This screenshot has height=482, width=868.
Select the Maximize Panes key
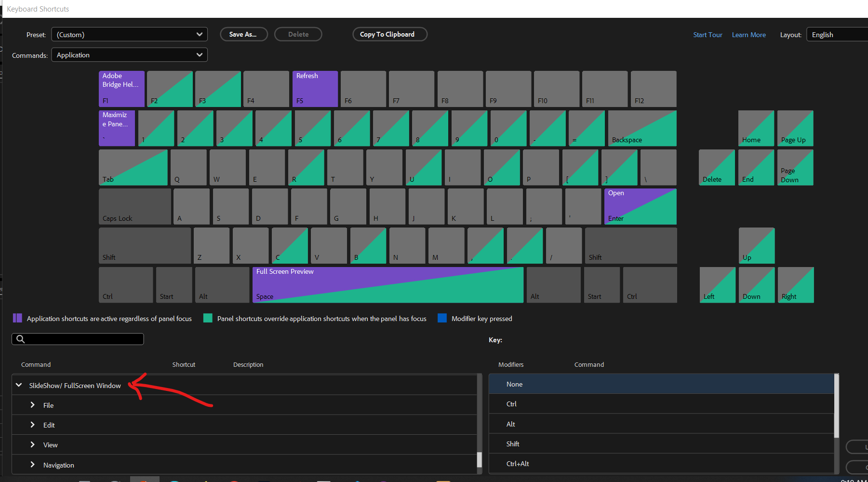pyautogui.click(x=117, y=128)
